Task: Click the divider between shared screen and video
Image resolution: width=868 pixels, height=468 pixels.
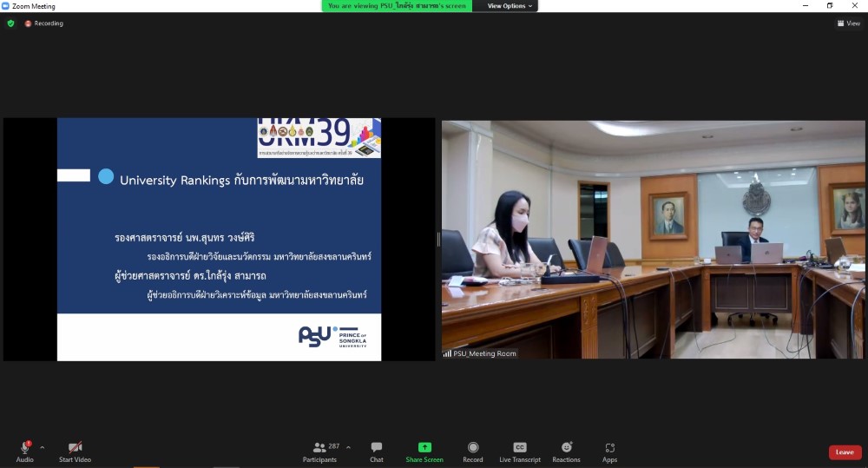Action: coord(438,240)
